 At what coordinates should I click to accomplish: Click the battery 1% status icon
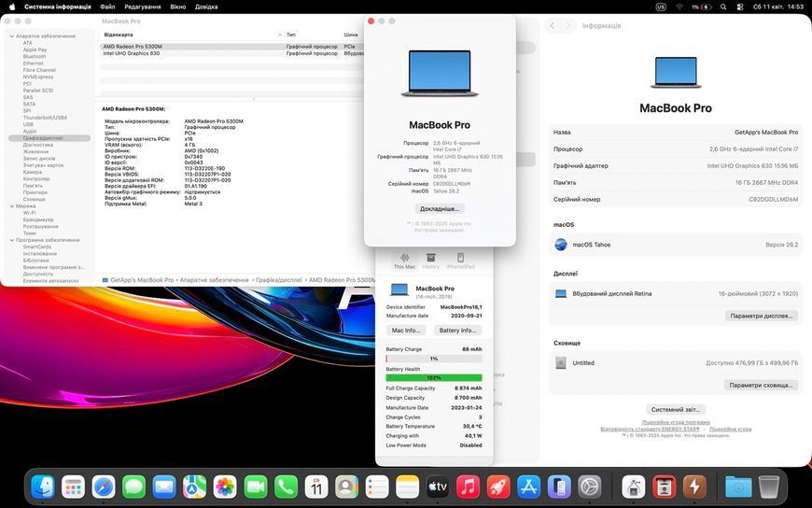[x=702, y=7]
